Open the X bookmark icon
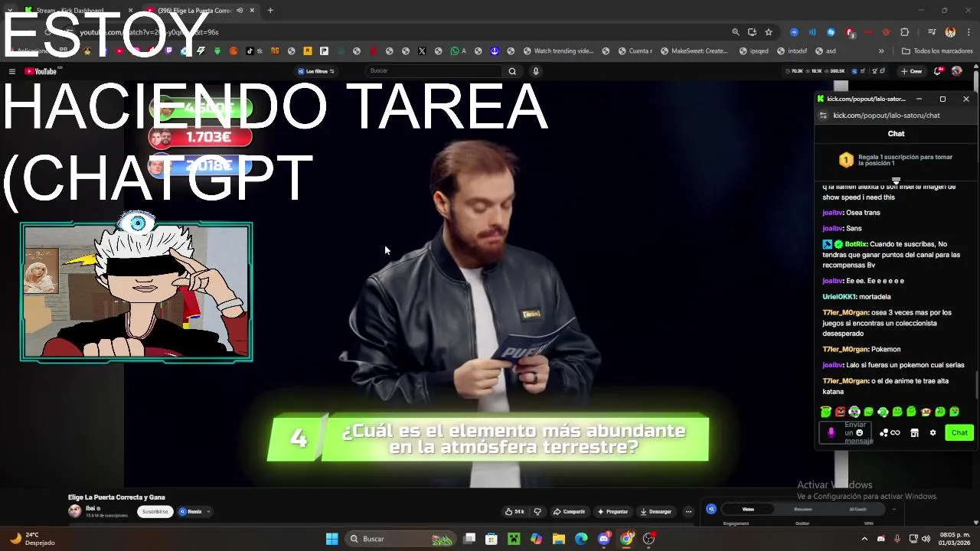Viewport: 980px width, 551px height. [x=422, y=51]
